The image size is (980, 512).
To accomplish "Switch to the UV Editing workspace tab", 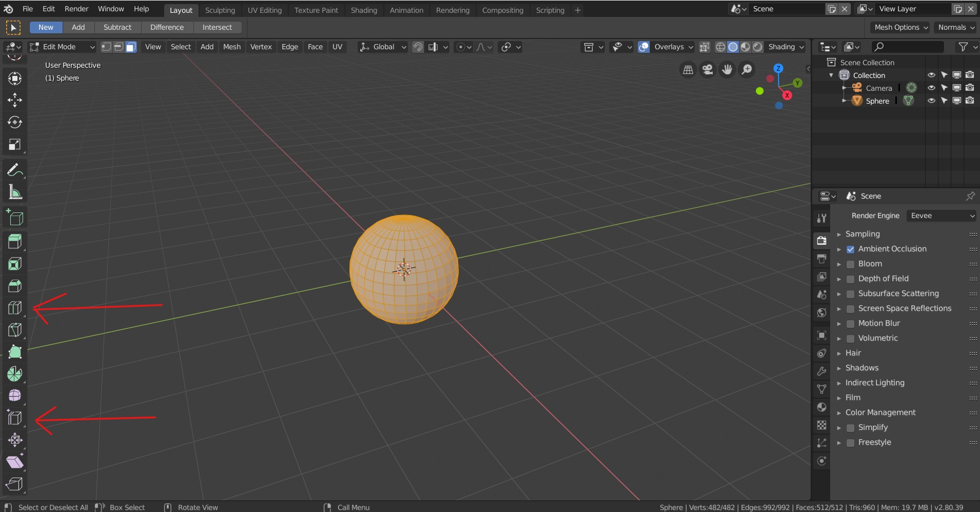I will tap(265, 10).
